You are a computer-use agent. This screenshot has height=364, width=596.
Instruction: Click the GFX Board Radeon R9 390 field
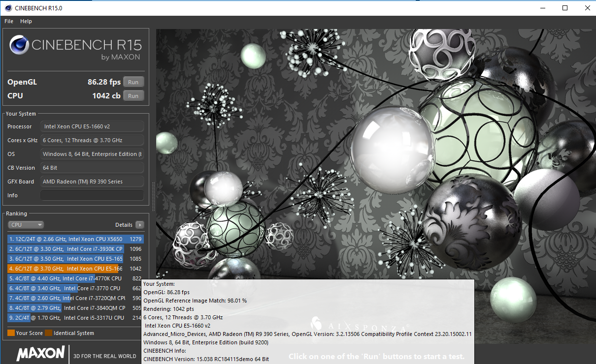click(92, 182)
